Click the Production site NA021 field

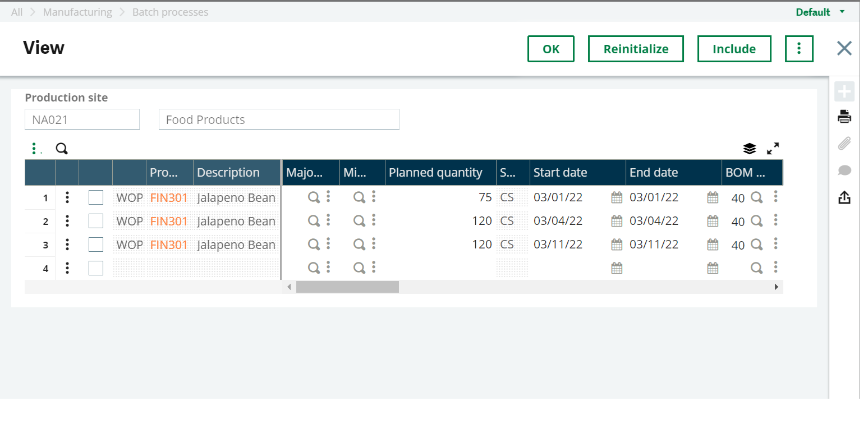tap(82, 119)
